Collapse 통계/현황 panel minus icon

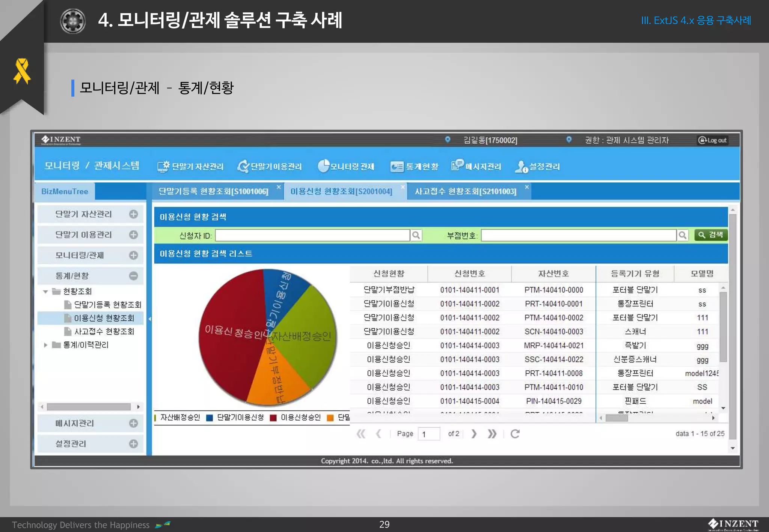pyautogui.click(x=133, y=276)
